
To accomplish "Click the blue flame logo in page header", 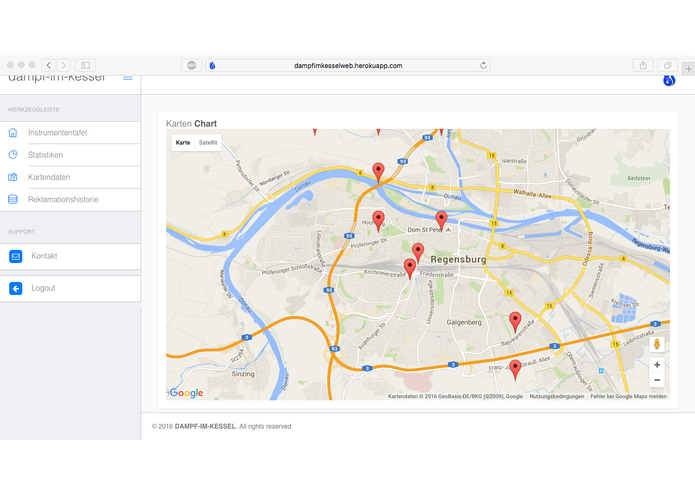I will [x=669, y=80].
